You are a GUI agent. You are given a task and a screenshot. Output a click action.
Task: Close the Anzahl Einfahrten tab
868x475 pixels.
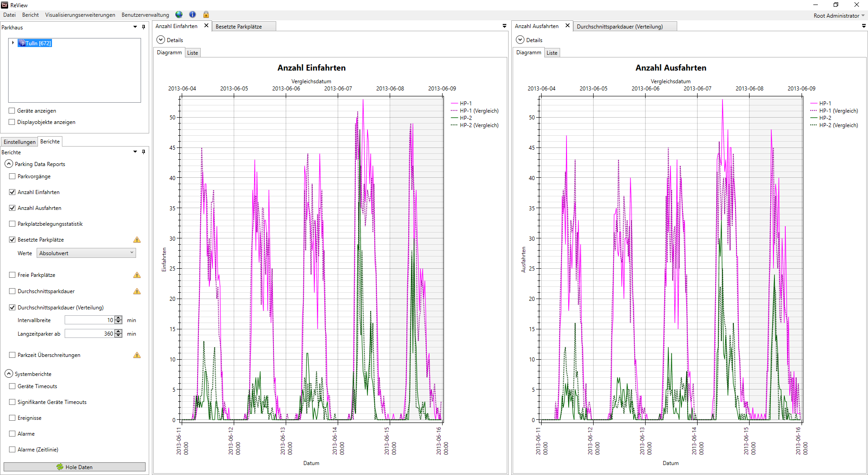207,26
